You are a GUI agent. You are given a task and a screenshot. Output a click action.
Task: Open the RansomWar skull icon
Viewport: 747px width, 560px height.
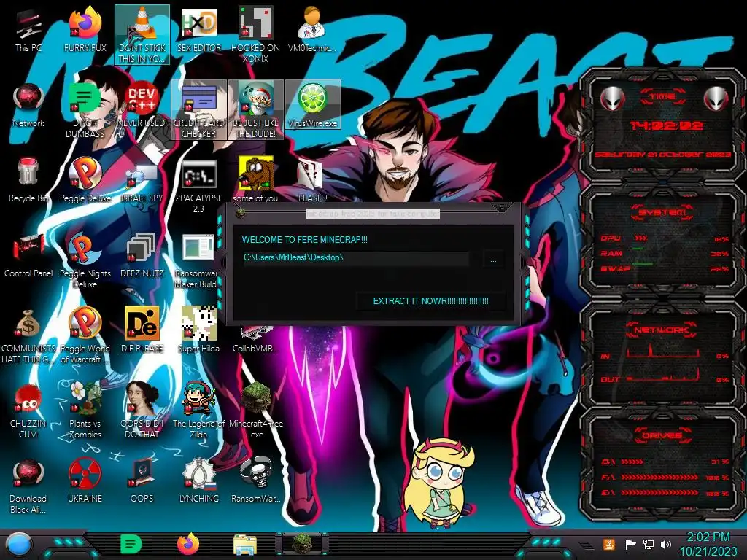tap(256, 481)
